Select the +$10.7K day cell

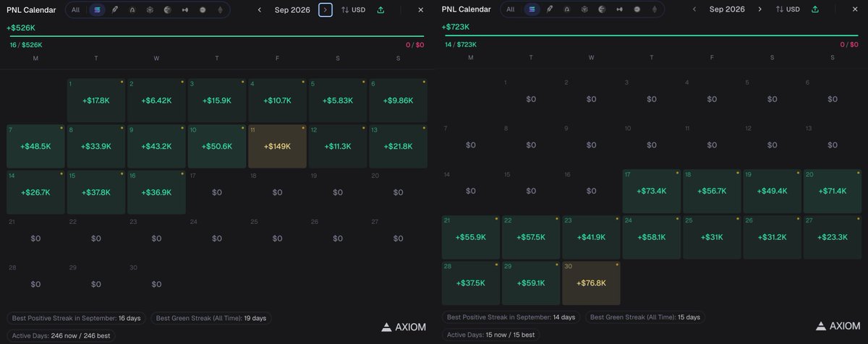coord(277,100)
